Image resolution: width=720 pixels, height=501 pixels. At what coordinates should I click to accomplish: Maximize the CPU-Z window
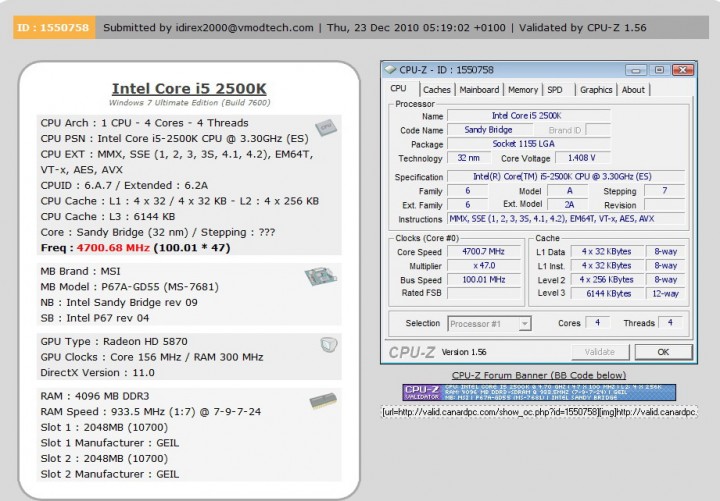(659, 70)
